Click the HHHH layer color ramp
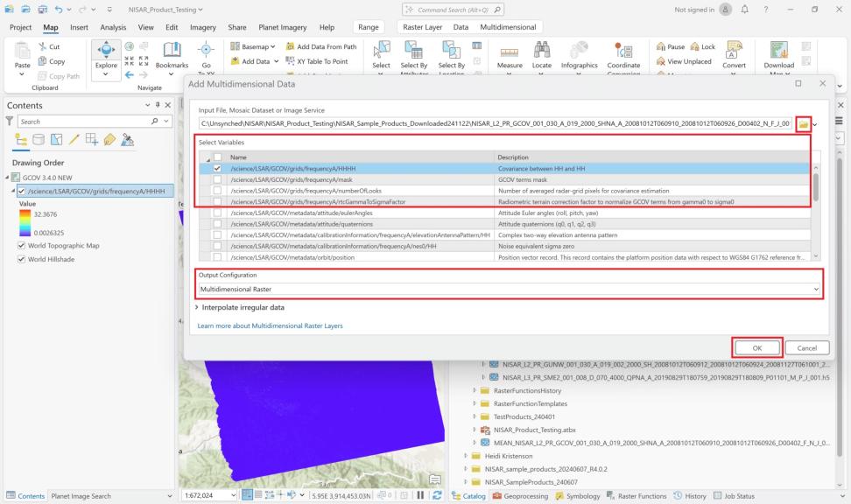The image size is (851, 504). [x=25, y=222]
